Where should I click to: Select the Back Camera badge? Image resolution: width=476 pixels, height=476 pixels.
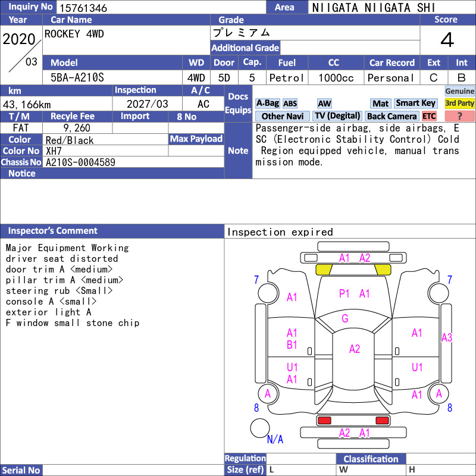coord(392,116)
